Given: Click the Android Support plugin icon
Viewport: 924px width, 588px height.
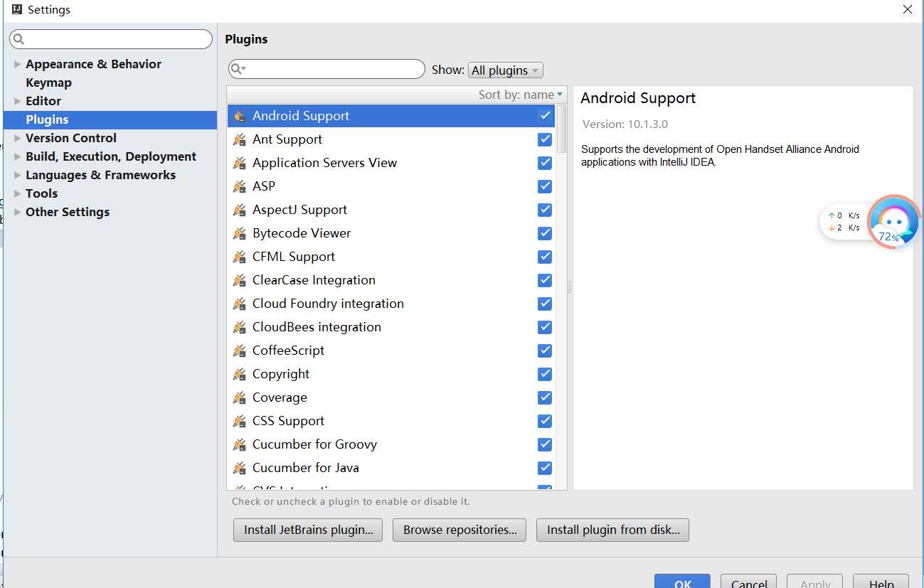Looking at the screenshot, I should [239, 116].
